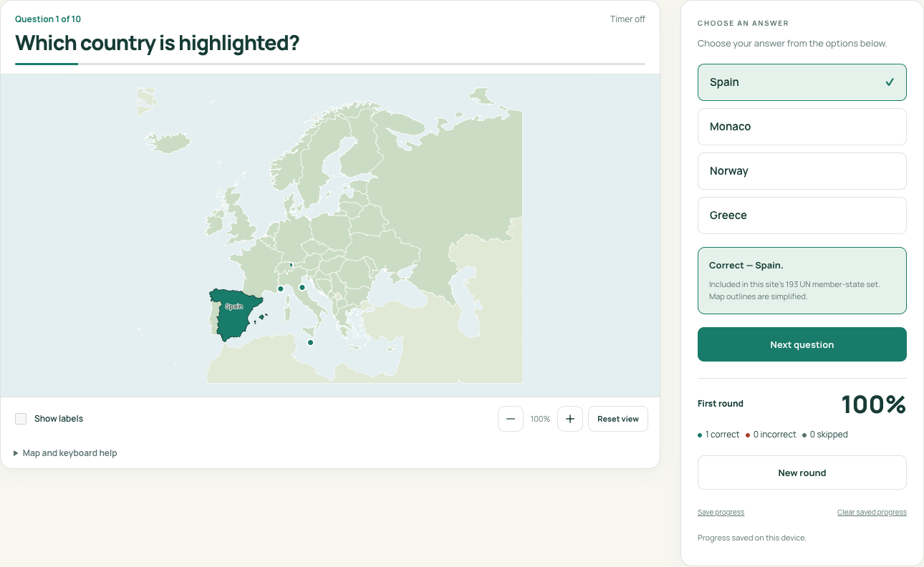Select Greece from the answer options
The width and height of the screenshot is (924, 567).
pos(802,215)
